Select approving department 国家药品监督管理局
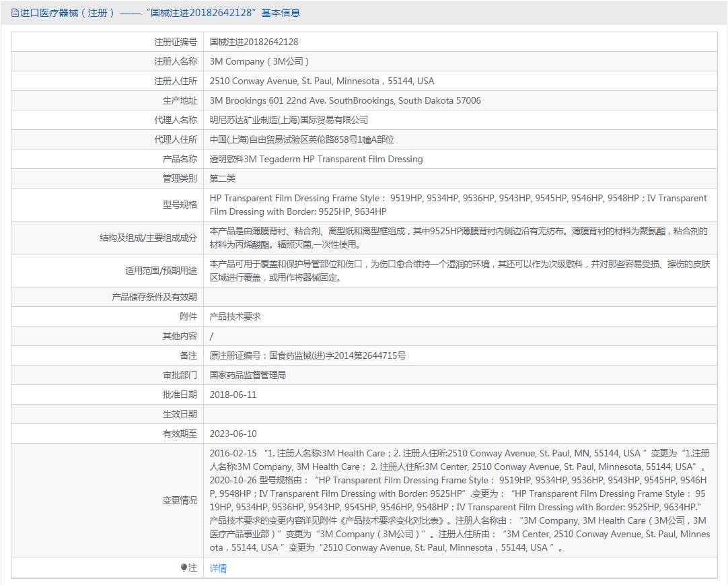Screen dimensions: 728x585 point(248,375)
